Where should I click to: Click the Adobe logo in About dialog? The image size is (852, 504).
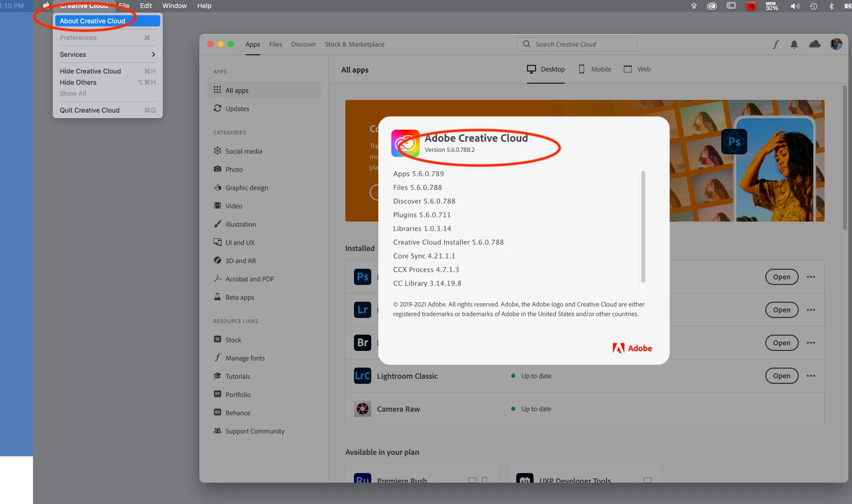coord(632,348)
